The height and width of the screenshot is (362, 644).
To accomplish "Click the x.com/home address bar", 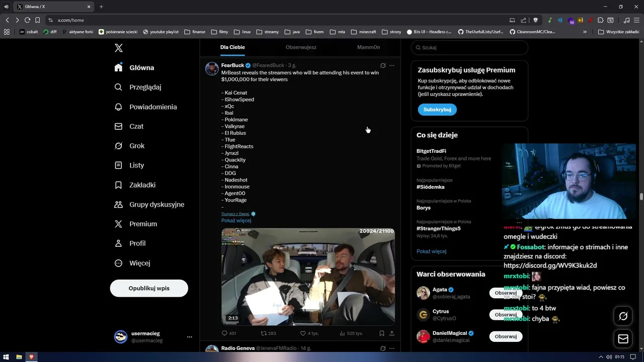I will 71,20.
